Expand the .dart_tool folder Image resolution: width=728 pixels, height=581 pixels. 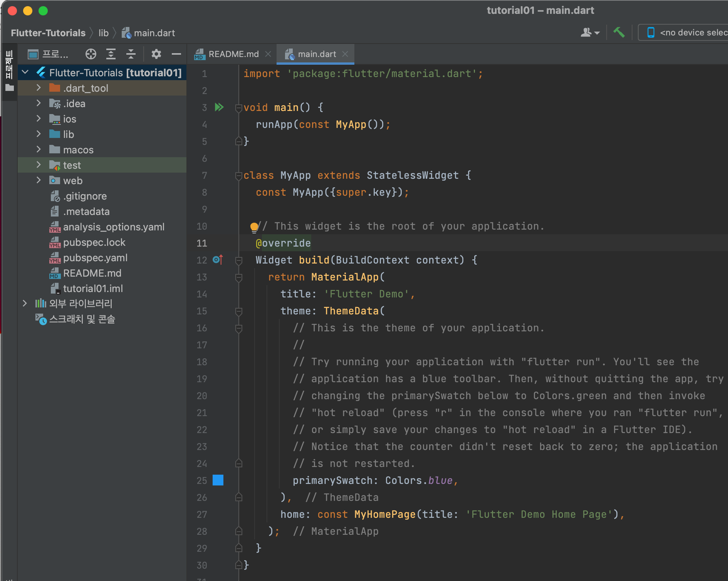coord(39,88)
